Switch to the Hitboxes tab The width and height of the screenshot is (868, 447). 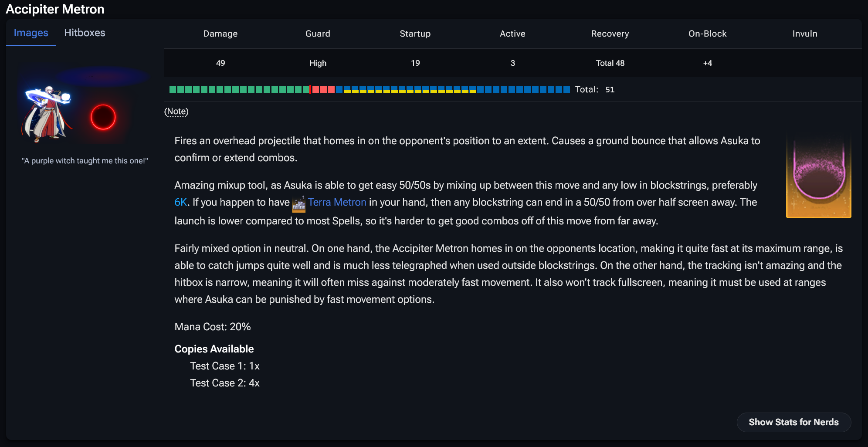point(85,33)
